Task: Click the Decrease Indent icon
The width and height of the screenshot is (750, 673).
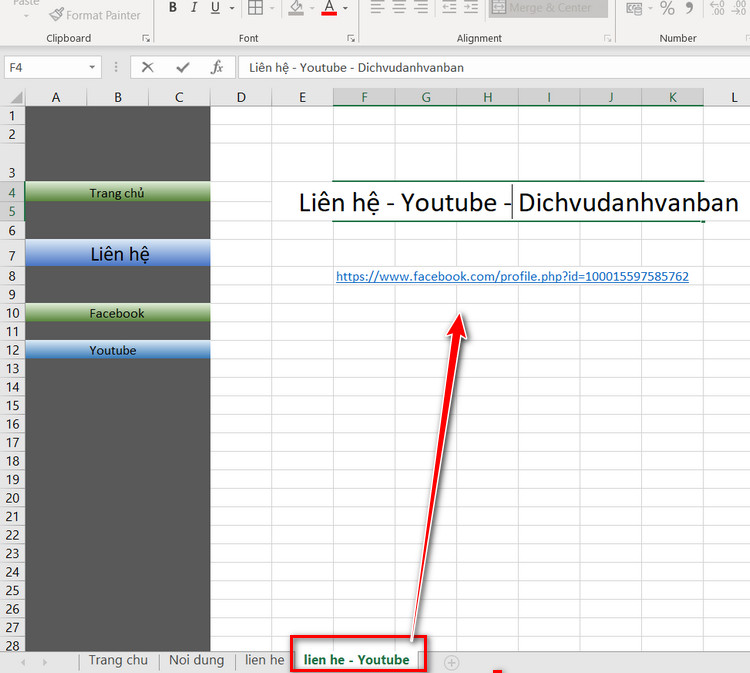Action: [x=449, y=7]
